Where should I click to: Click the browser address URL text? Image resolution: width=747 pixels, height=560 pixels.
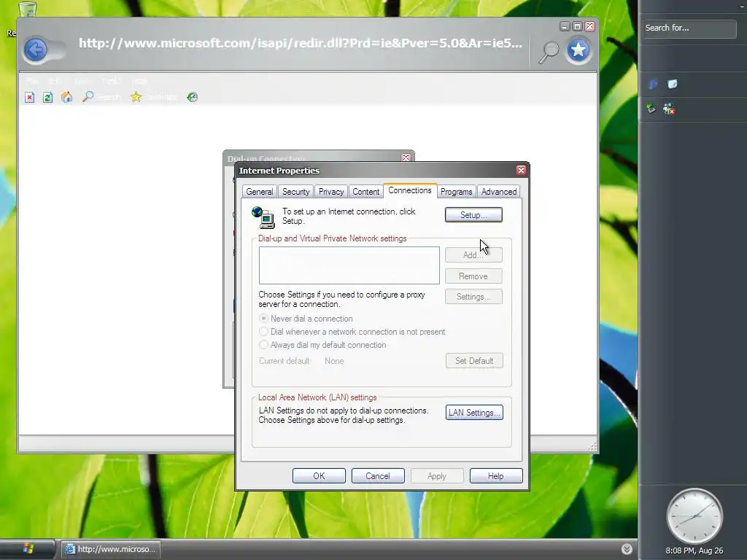[300, 43]
